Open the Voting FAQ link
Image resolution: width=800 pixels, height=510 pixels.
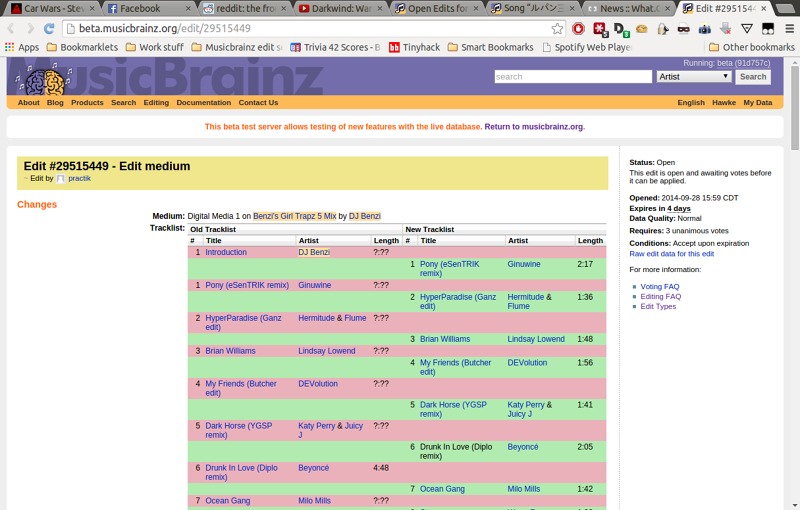pyautogui.click(x=660, y=287)
